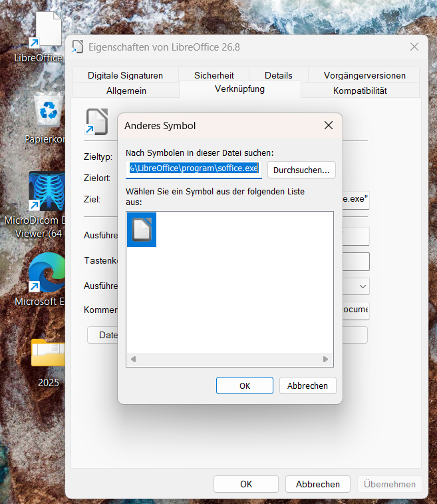
Task: Close the Anderes Symbol dialog
Action: click(x=329, y=125)
